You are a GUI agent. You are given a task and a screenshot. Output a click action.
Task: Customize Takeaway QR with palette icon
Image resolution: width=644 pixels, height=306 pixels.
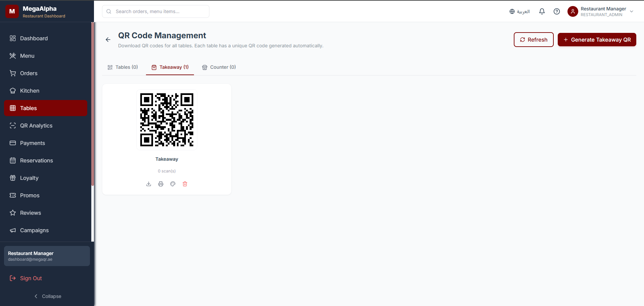click(173, 184)
